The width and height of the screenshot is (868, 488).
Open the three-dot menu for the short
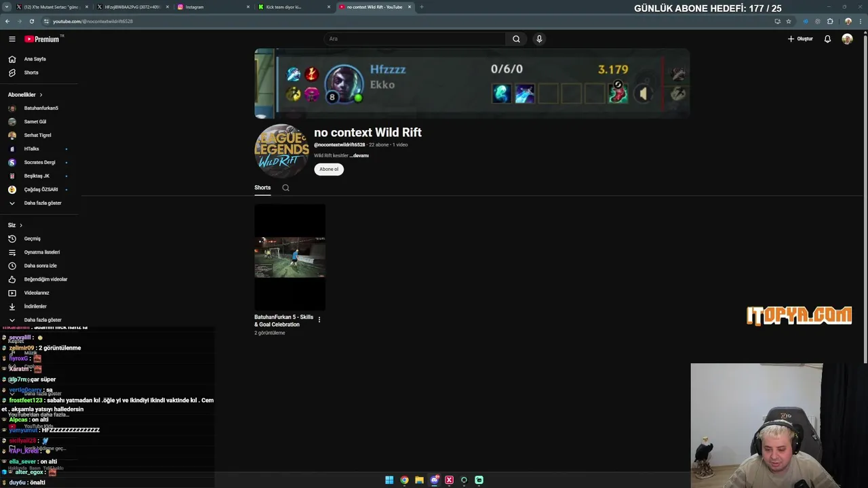(x=319, y=320)
